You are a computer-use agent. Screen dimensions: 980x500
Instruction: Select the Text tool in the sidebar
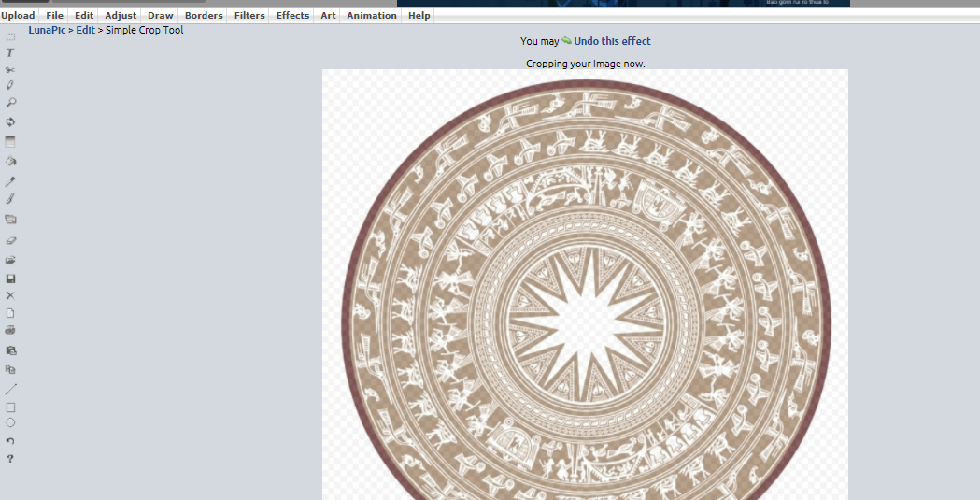[10, 53]
